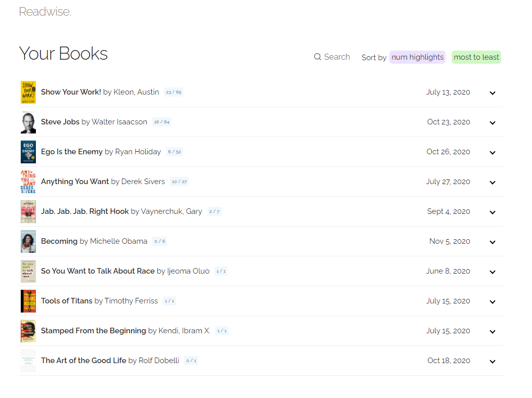
Task: Open Becoming cover thumbnail
Action: click(28, 242)
